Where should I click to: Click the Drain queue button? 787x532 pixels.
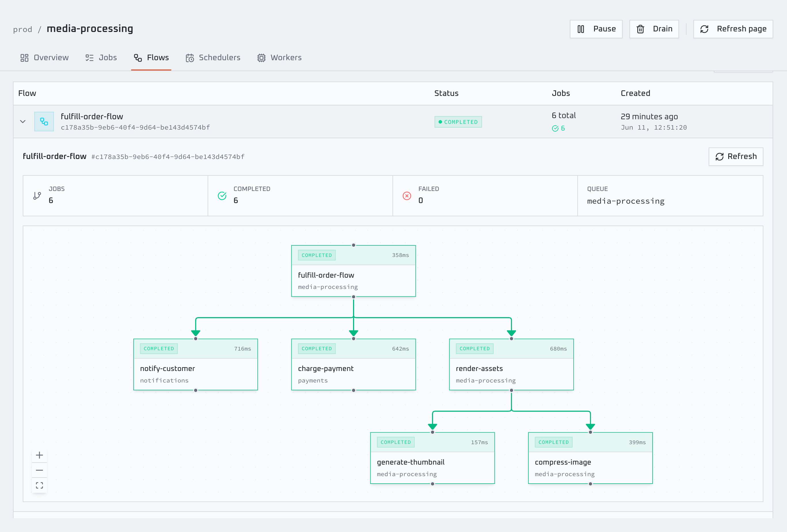click(654, 29)
